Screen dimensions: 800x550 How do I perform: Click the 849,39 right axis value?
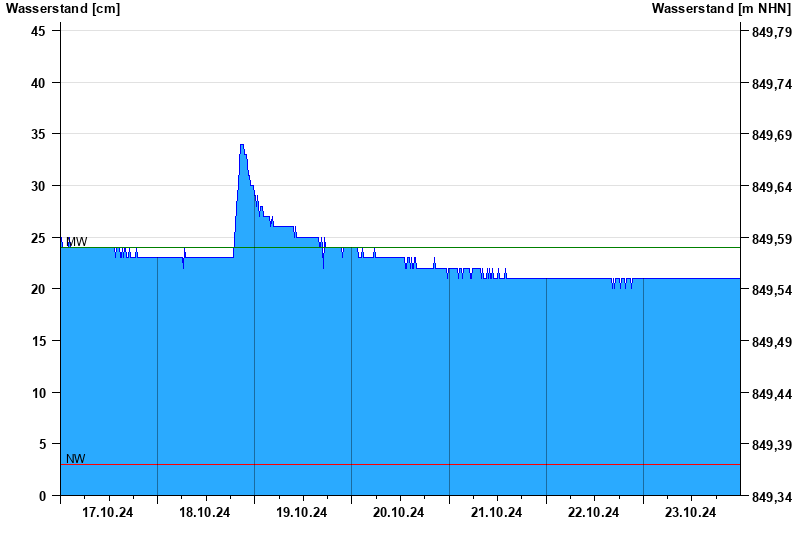pos(772,445)
